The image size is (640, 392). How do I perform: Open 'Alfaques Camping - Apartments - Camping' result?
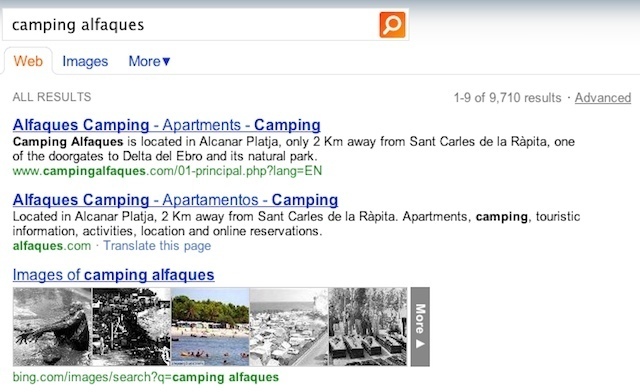pyautogui.click(x=167, y=125)
